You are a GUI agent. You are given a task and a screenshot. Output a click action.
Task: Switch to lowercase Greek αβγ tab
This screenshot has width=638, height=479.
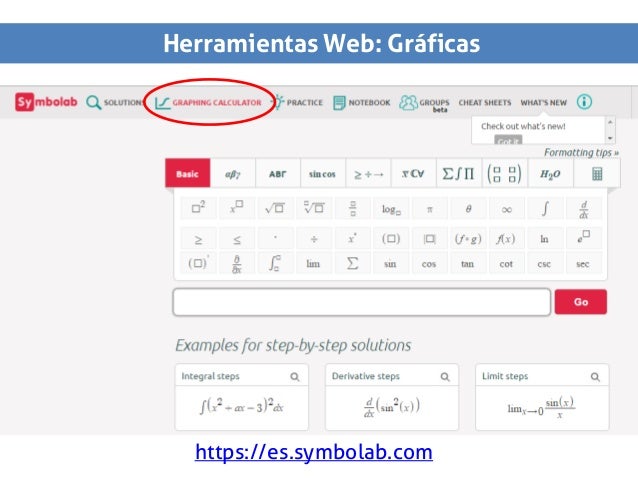233,173
